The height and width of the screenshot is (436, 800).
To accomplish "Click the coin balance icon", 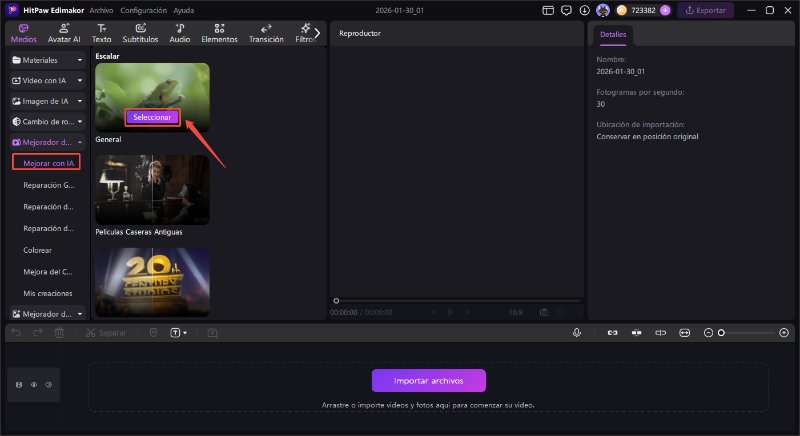I will click(x=621, y=10).
